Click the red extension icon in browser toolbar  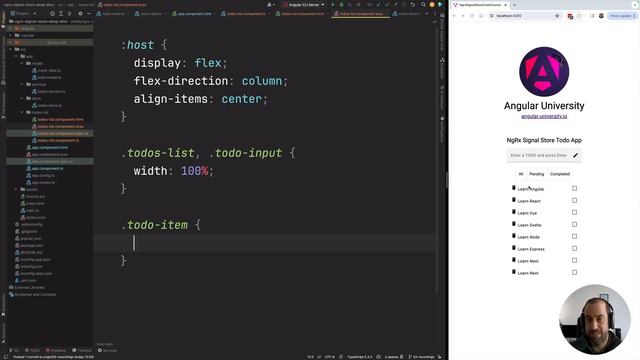(570, 16)
